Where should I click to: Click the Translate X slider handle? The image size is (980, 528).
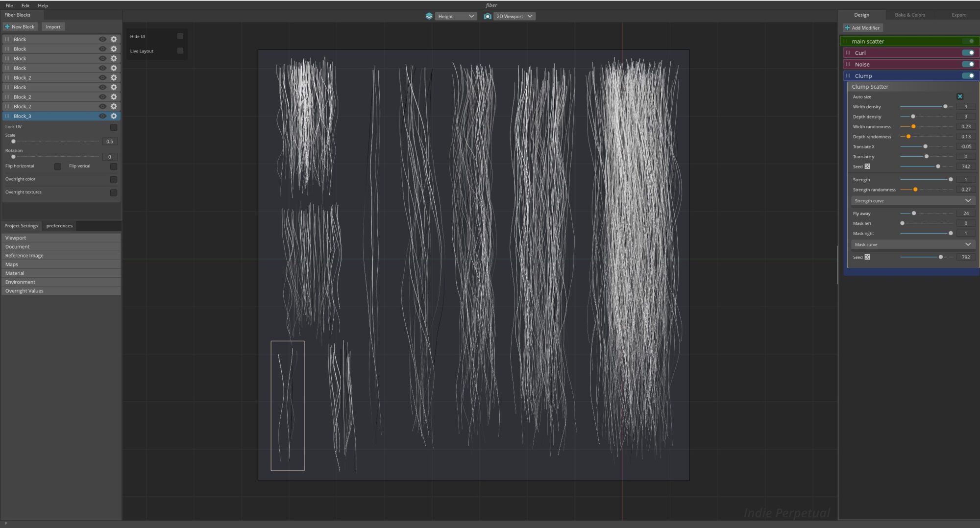[x=925, y=146]
